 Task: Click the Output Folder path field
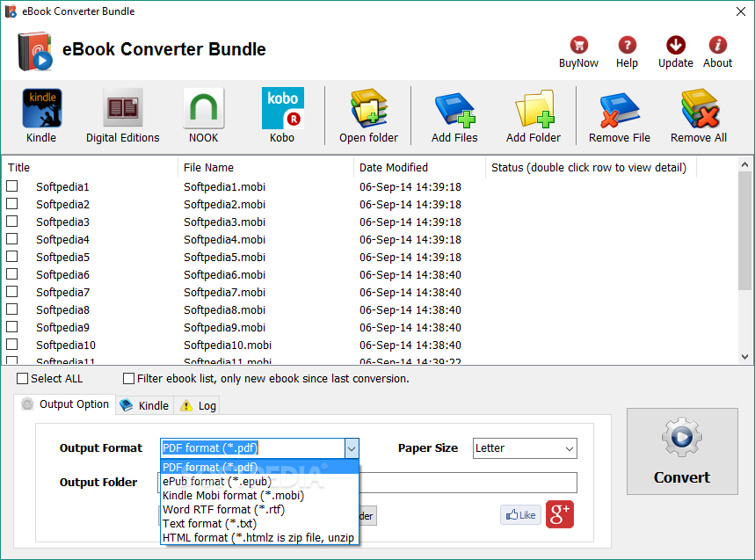click(x=468, y=483)
